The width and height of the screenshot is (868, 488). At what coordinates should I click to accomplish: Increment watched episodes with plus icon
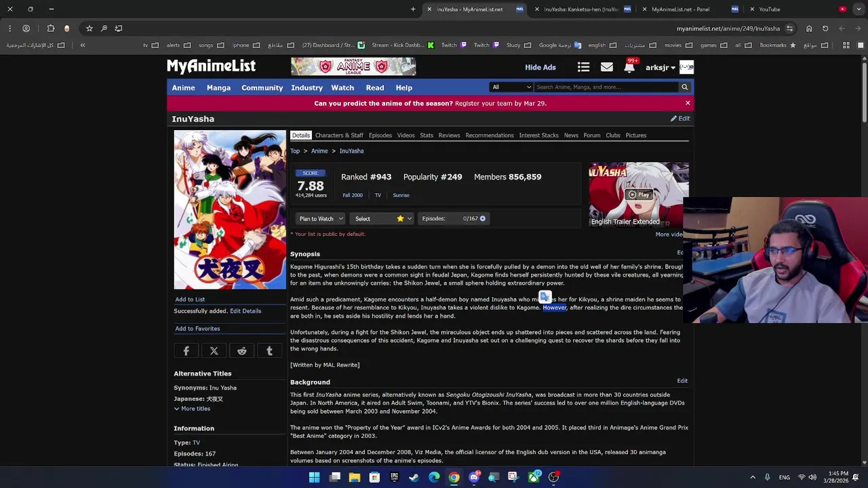point(483,218)
